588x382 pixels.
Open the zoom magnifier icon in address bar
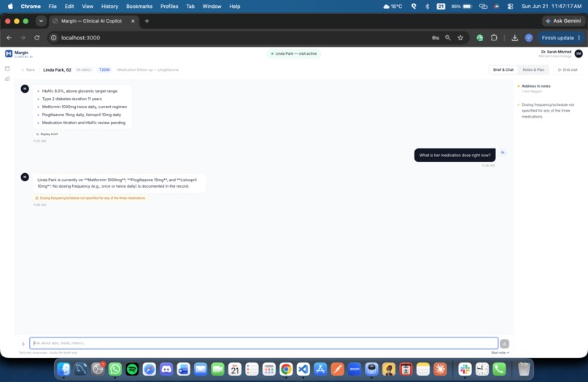coord(448,37)
